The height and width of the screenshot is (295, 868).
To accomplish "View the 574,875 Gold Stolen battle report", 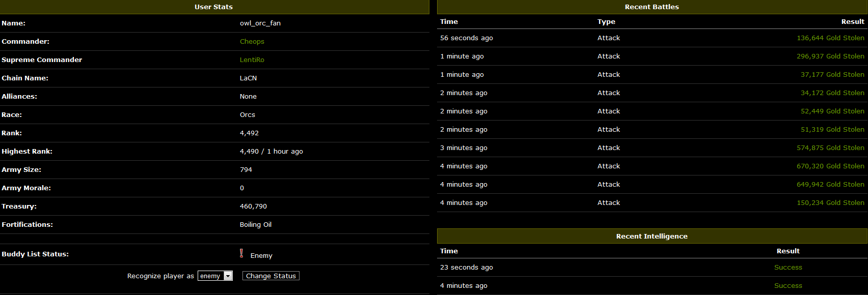I will tap(830, 148).
